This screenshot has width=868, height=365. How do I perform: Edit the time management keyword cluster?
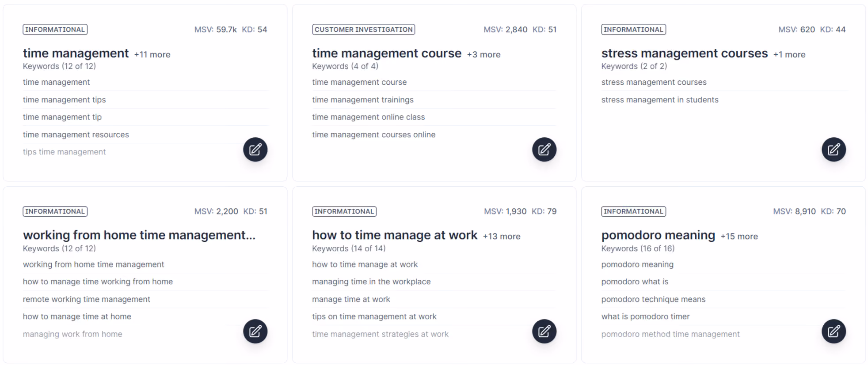click(255, 150)
